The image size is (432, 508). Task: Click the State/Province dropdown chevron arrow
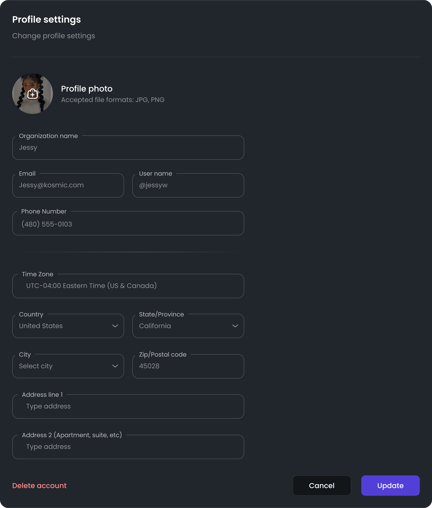[x=235, y=326]
